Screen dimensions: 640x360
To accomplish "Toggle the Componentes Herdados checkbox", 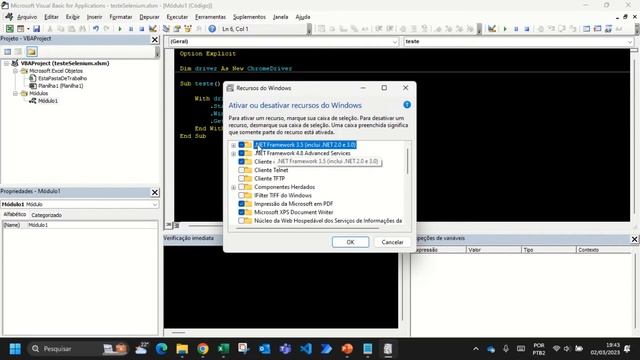I will (x=242, y=187).
